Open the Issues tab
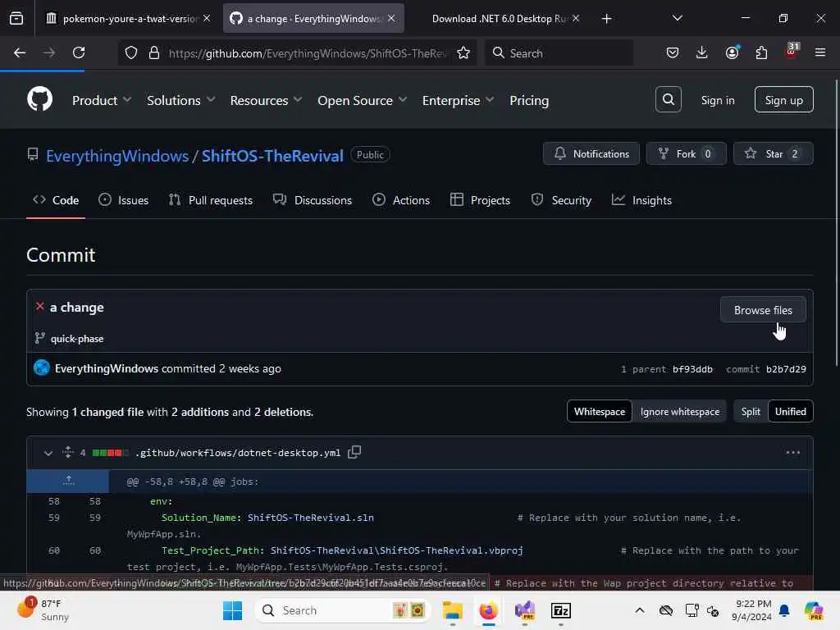 point(124,200)
